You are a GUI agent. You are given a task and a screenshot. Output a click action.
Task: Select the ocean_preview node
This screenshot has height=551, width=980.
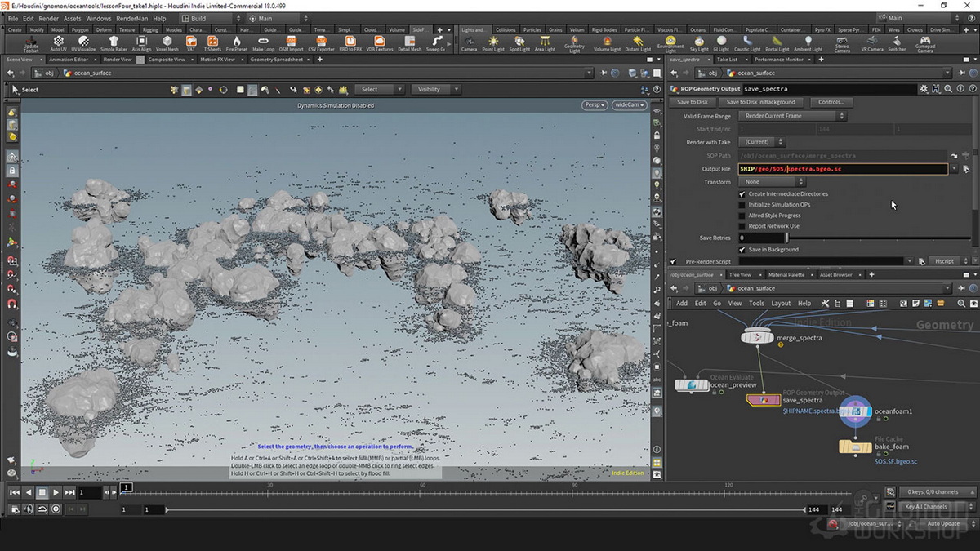coord(691,384)
